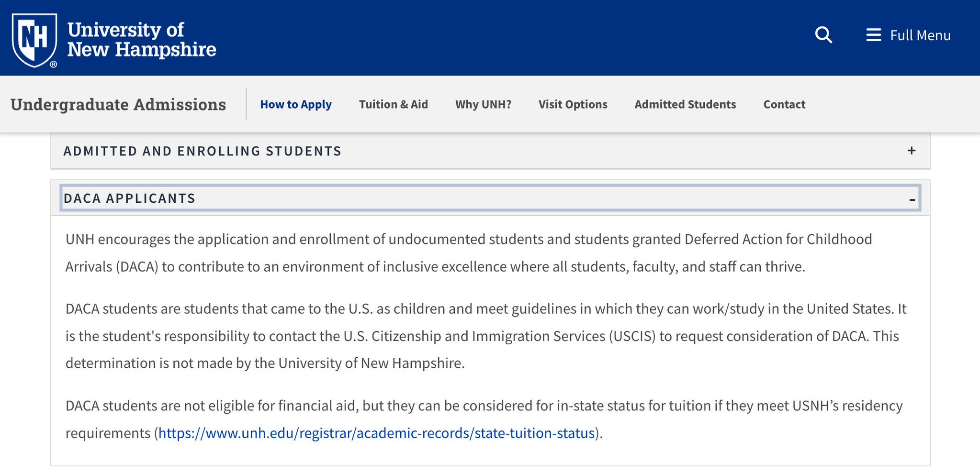Click text 'DACA students are not eligible for financial aid'
Screen dimensions: 980x473
(x=211, y=406)
